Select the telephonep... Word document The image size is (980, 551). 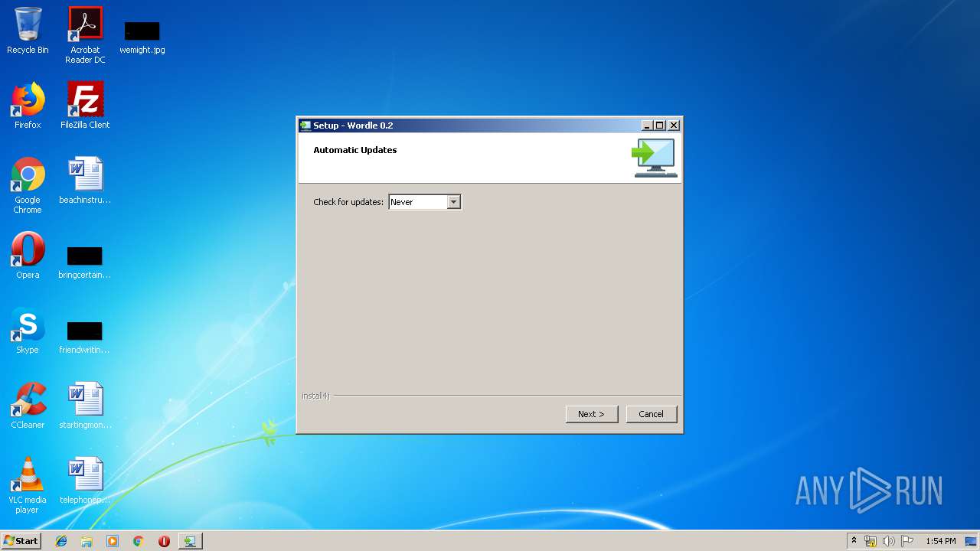point(85,481)
